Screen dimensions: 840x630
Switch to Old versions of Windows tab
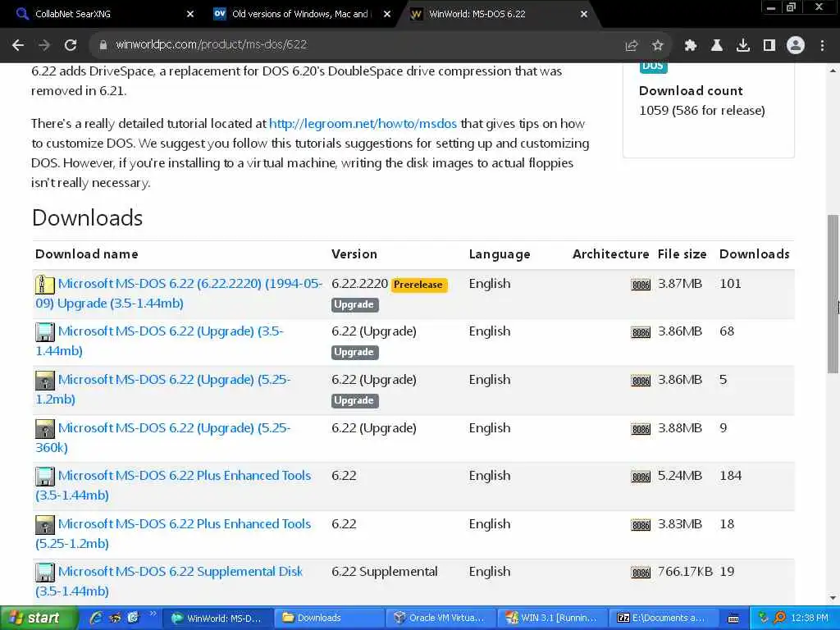(300, 14)
